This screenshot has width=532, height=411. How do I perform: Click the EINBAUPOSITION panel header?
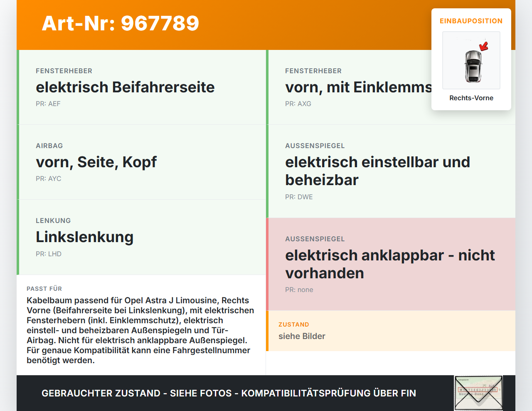click(471, 21)
